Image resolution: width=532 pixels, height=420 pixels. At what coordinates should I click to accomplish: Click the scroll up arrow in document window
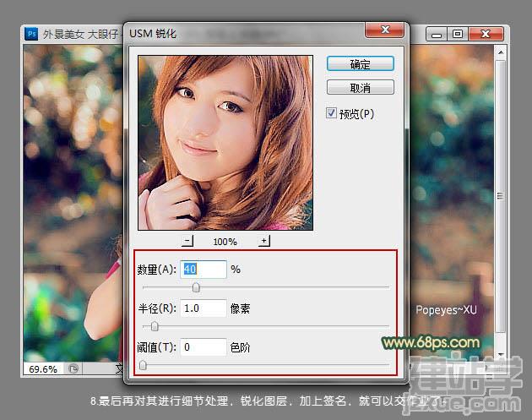(x=501, y=52)
